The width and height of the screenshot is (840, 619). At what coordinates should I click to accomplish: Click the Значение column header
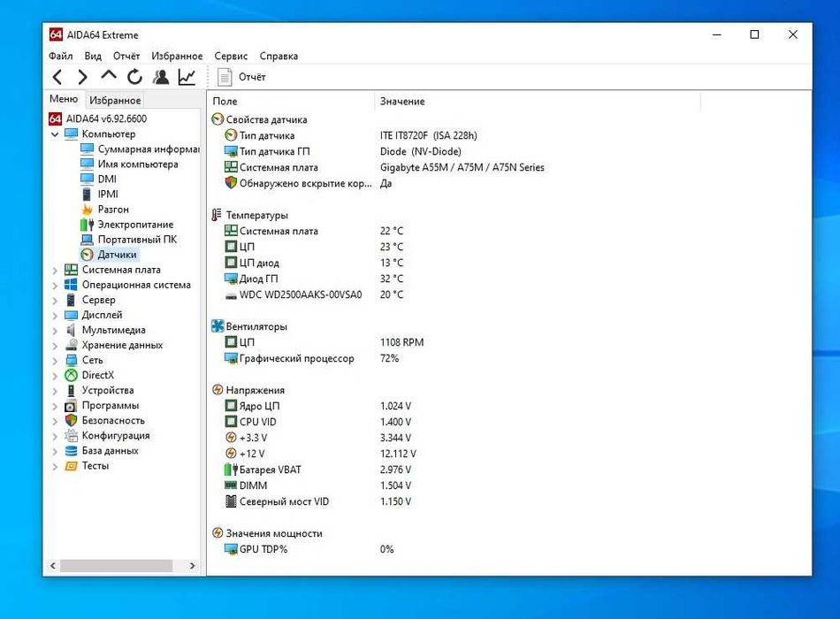coord(538,102)
